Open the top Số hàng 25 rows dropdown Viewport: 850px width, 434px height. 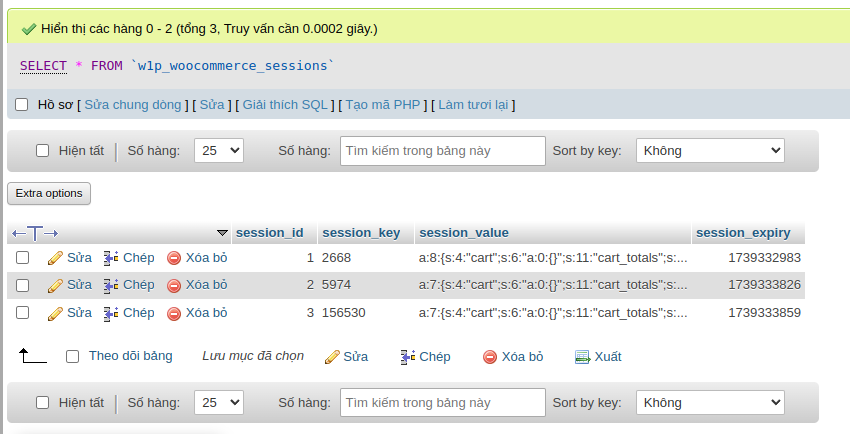click(219, 151)
